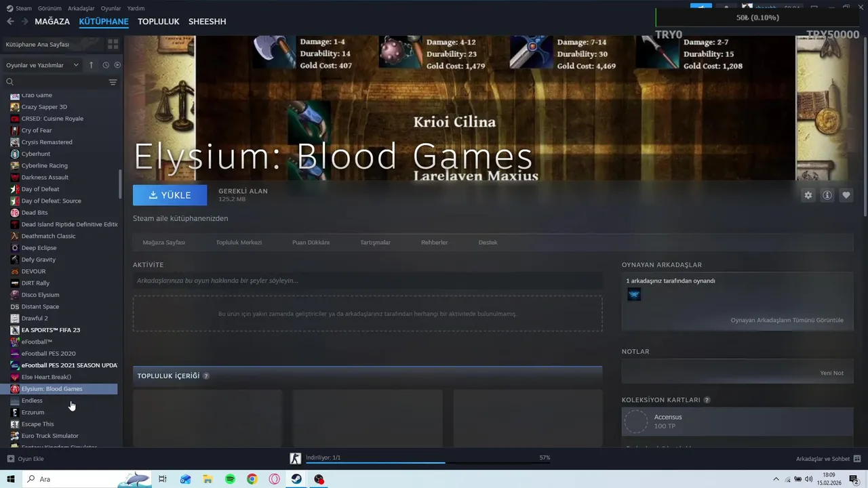Image resolution: width=868 pixels, height=488 pixels.
Task: Go to the MAĞAZA tab
Action: click(52, 22)
